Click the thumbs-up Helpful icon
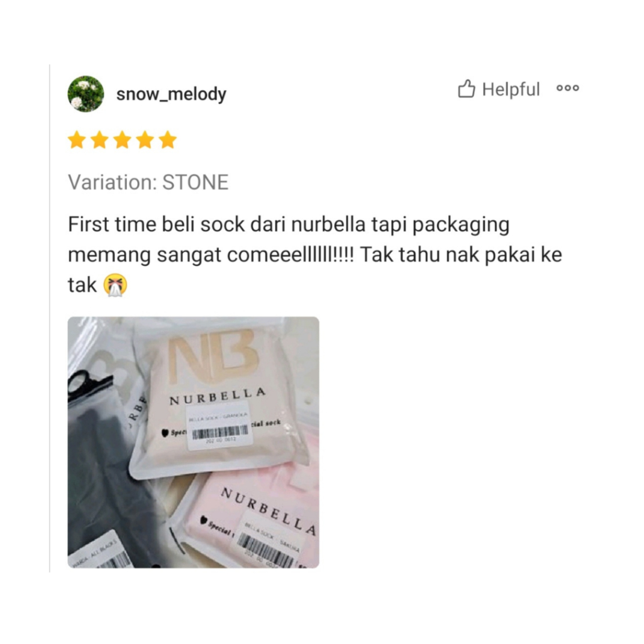 [466, 89]
